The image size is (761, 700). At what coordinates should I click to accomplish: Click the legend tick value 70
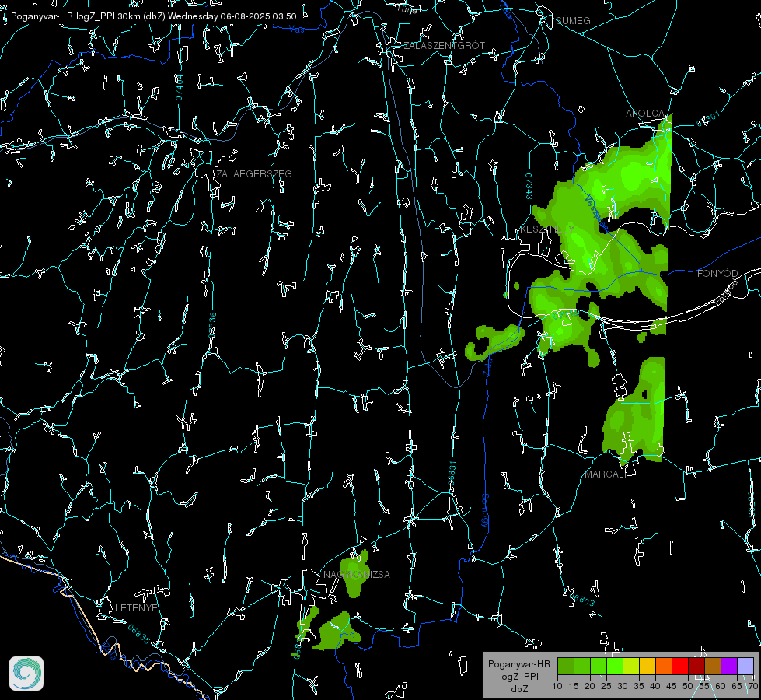point(753,686)
